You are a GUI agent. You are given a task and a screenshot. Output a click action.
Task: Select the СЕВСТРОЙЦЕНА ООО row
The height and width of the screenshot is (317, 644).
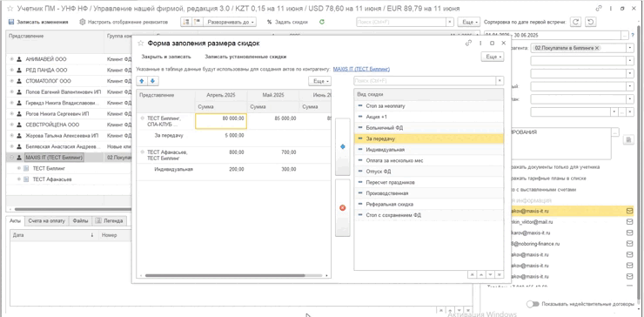point(69,125)
